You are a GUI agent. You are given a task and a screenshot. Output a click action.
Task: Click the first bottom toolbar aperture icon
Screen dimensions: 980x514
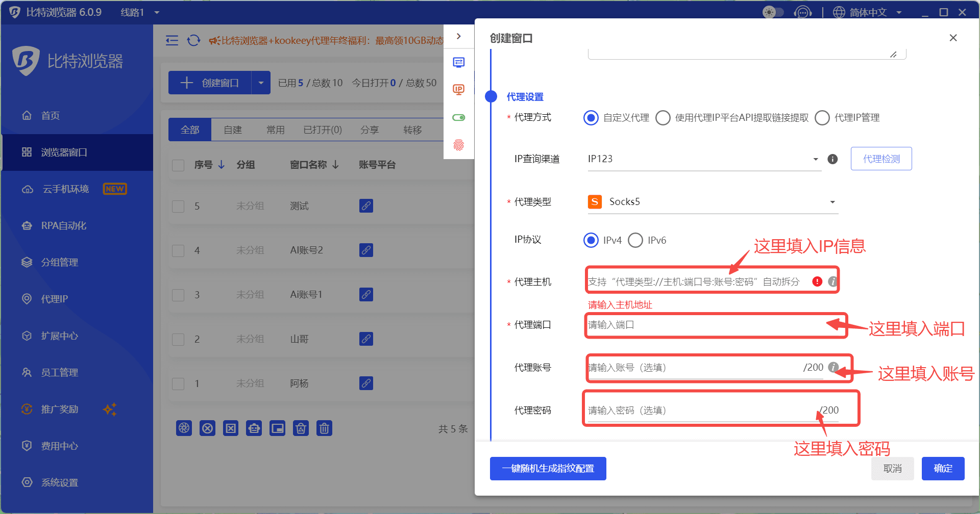point(184,428)
